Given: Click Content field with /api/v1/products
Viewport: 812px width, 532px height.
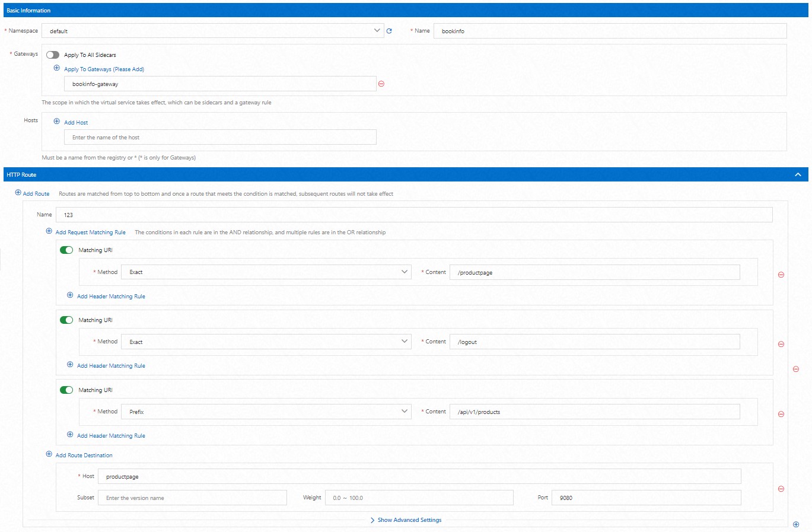Looking at the screenshot, I should point(595,412).
